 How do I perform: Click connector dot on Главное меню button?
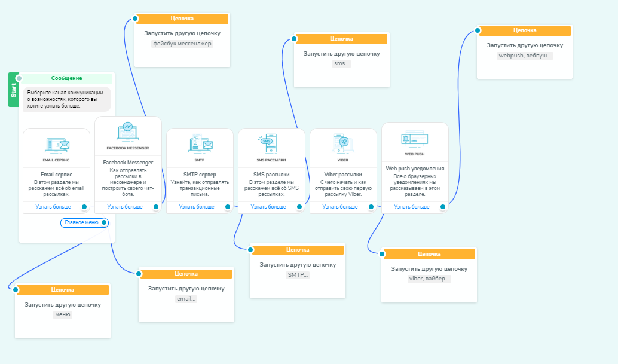104,222
